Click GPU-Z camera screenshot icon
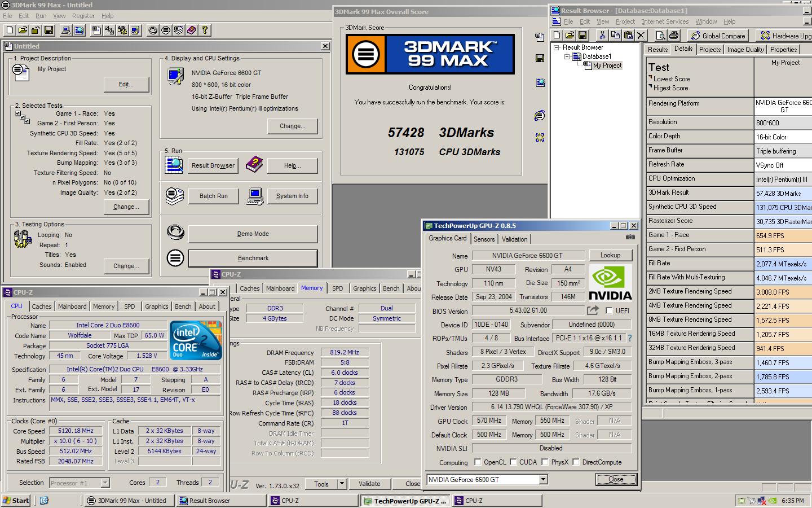This screenshot has height=508, width=812. [x=630, y=237]
